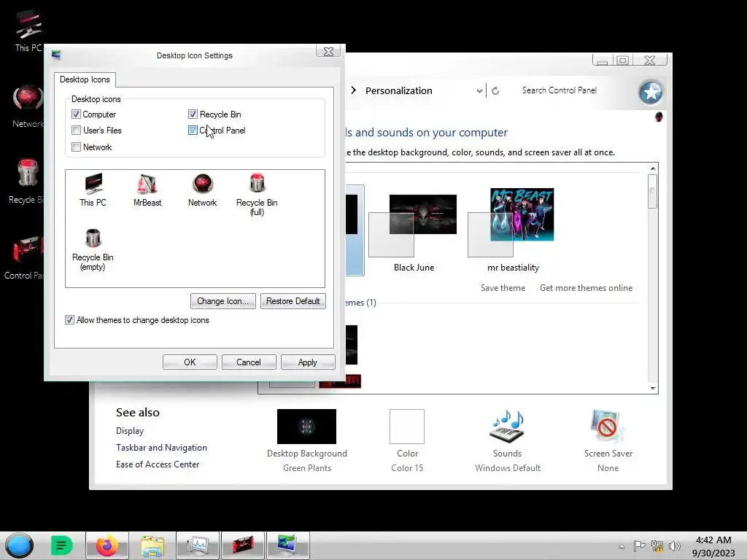Open Get more themes online link
Viewport: 747px width, 560px height.
(x=586, y=287)
